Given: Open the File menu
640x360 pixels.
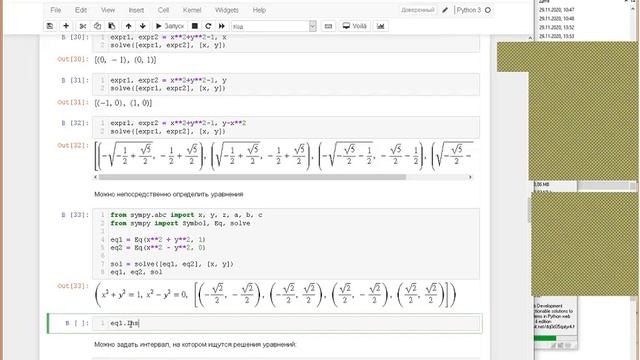Looking at the screenshot, I should pos(56,10).
